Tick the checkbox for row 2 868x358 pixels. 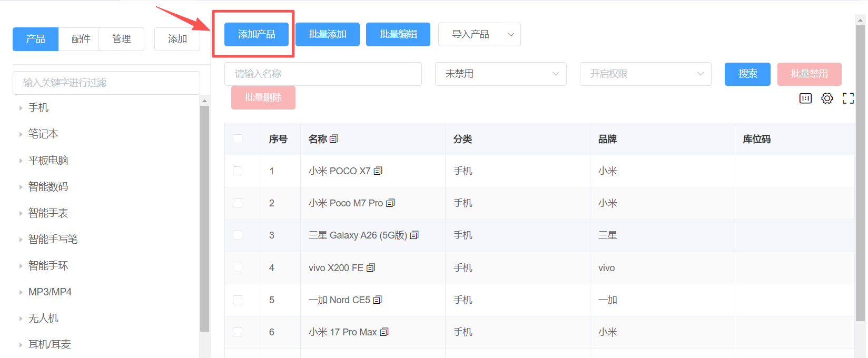pos(238,203)
